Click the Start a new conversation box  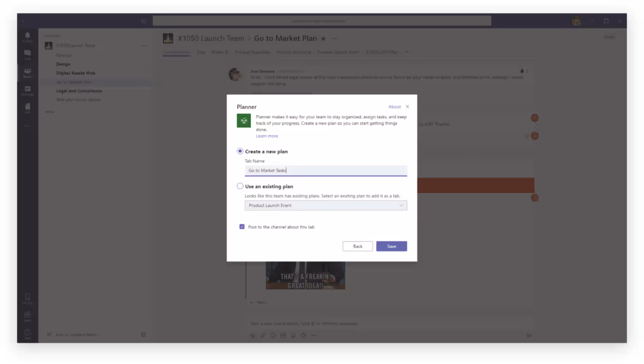390,324
